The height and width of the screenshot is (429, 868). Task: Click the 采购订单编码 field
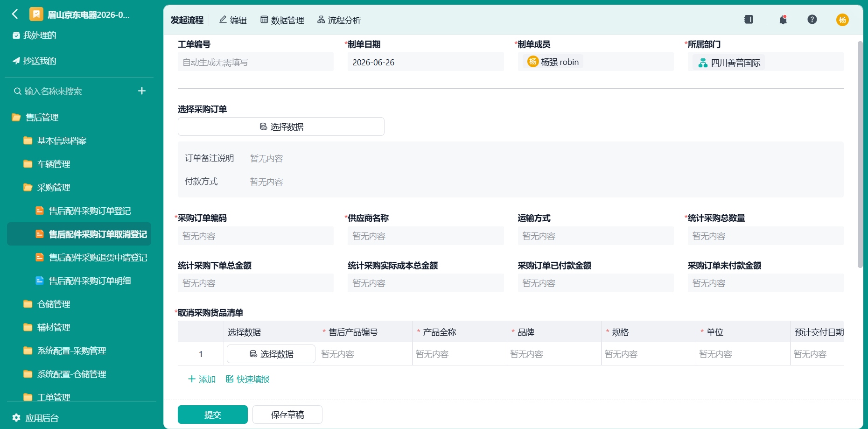[x=256, y=236]
